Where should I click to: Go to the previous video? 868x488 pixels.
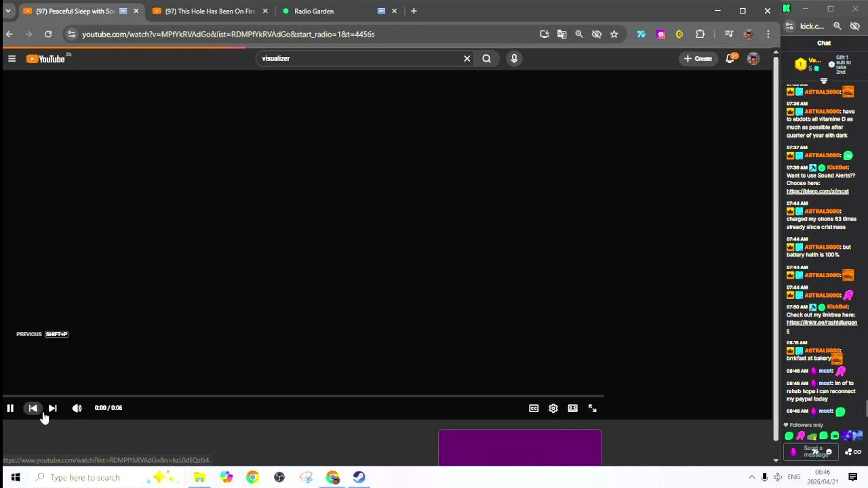(x=33, y=408)
